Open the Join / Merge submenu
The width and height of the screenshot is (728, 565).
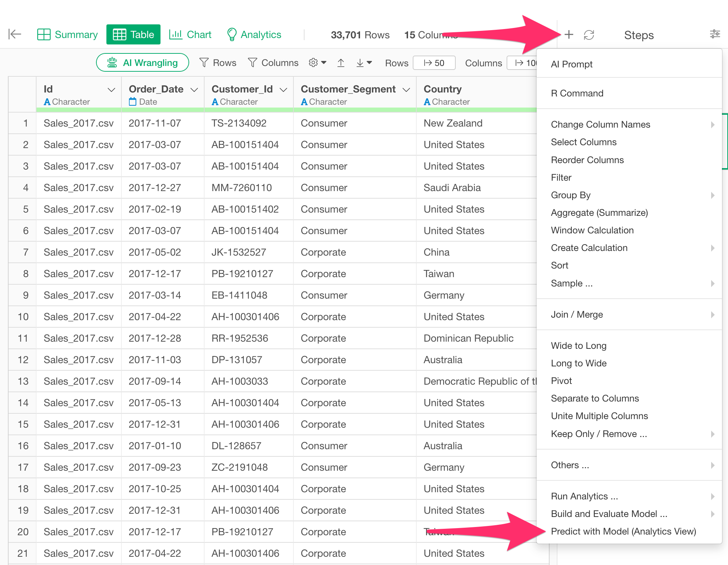629,314
